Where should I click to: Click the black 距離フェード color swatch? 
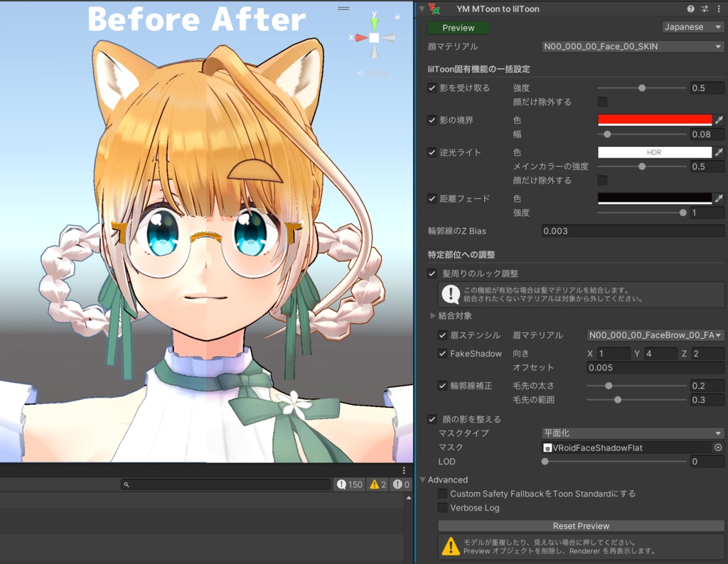point(655,198)
